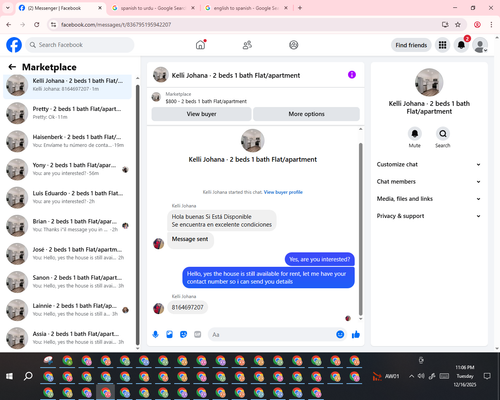Open the Windows notification center

tap(487, 376)
